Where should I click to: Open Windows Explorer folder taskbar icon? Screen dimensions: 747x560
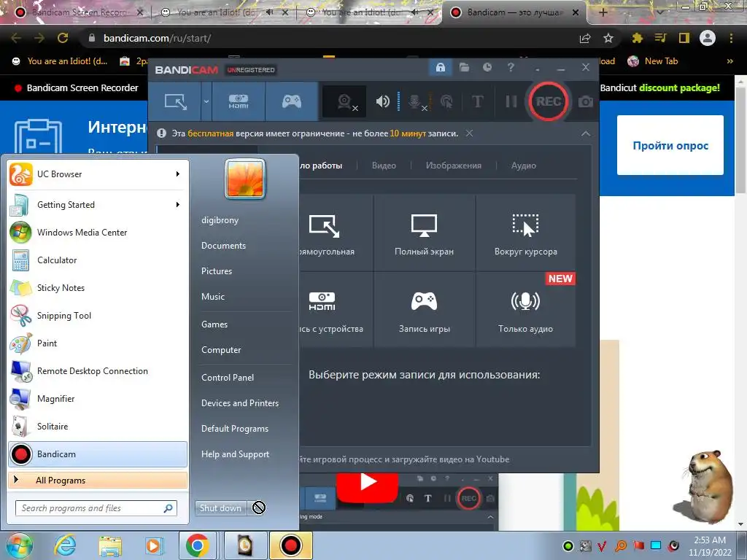coord(110,545)
